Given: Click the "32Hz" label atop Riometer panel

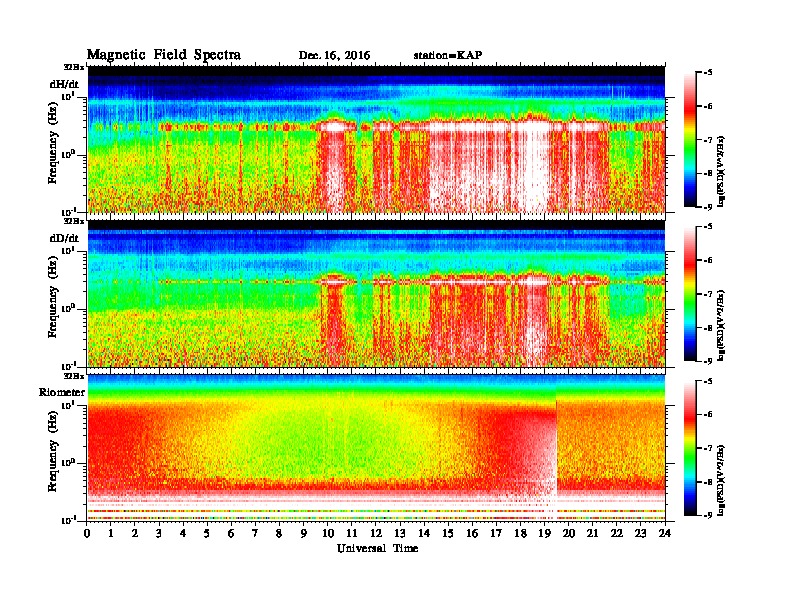Looking at the screenshot, I should (x=74, y=376).
